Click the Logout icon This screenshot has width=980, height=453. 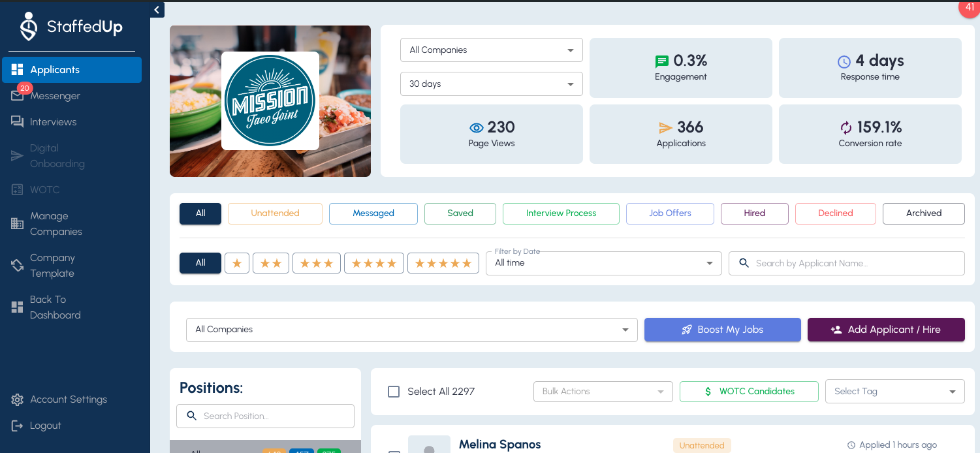pyautogui.click(x=17, y=426)
